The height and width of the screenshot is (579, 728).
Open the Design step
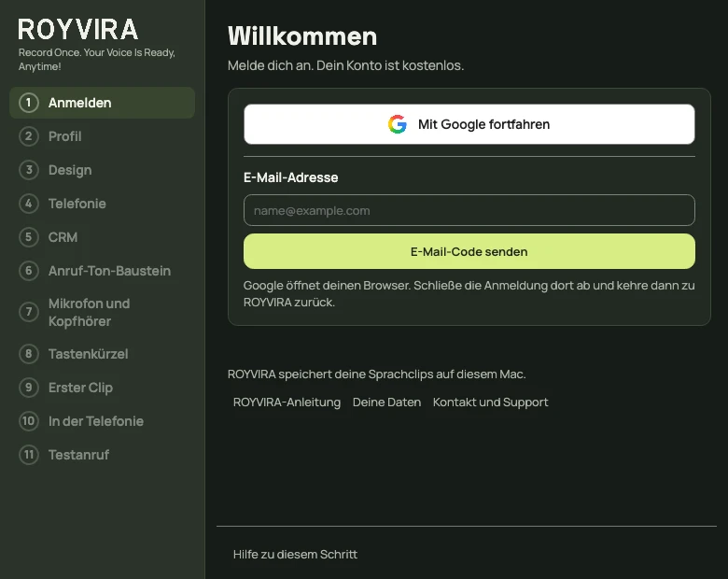pyautogui.click(x=102, y=170)
